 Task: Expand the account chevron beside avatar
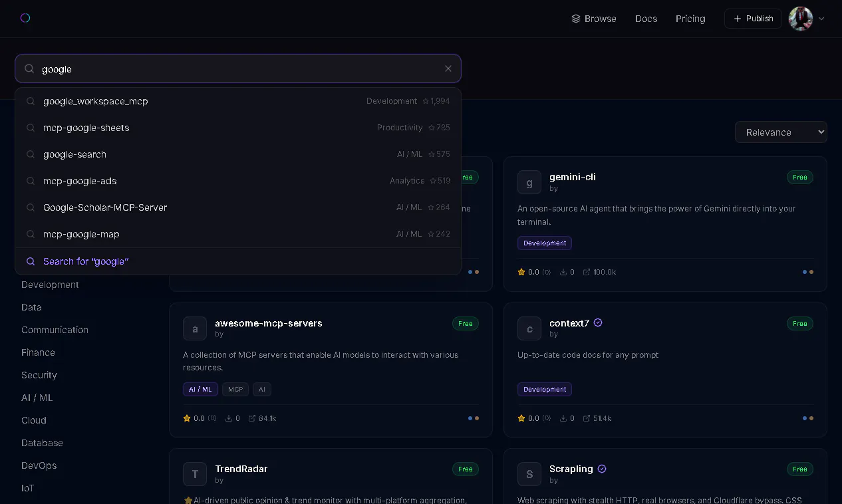coord(821,19)
